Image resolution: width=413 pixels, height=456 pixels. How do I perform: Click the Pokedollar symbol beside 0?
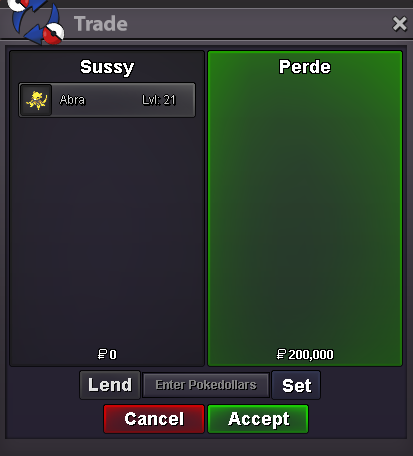point(102,354)
